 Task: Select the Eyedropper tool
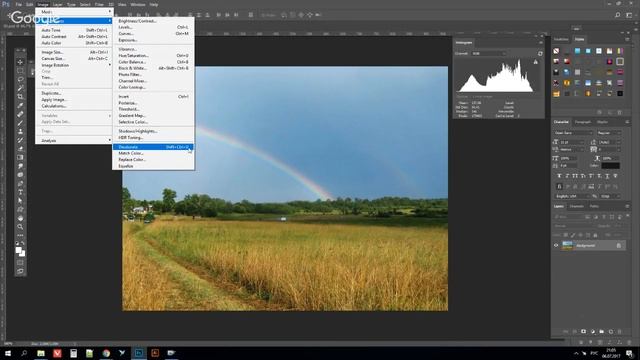(20, 105)
